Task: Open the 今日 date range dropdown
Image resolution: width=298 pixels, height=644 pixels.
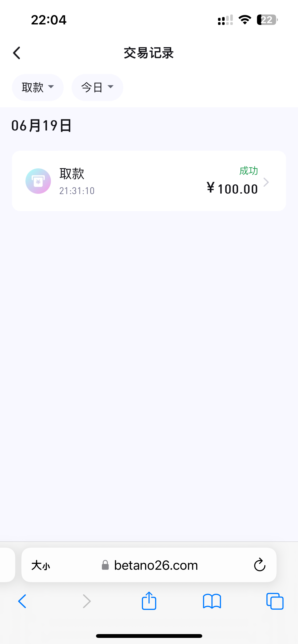Action: tap(97, 87)
